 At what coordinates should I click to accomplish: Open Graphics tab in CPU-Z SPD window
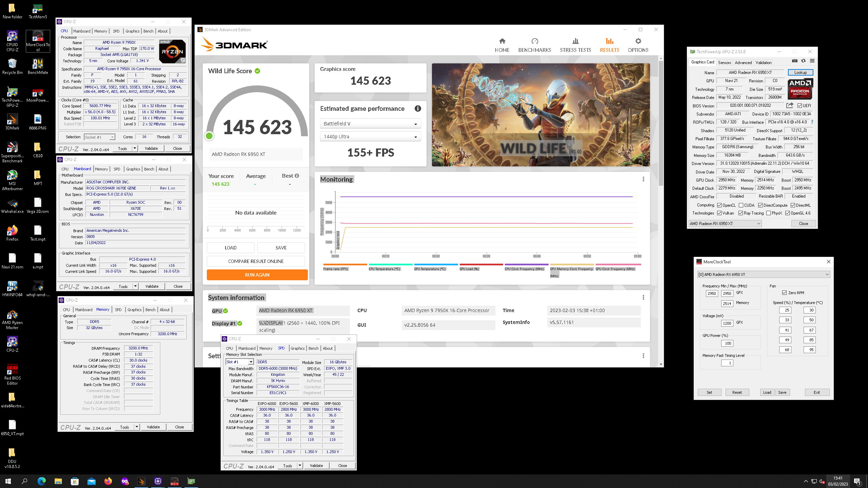point(298,348)
